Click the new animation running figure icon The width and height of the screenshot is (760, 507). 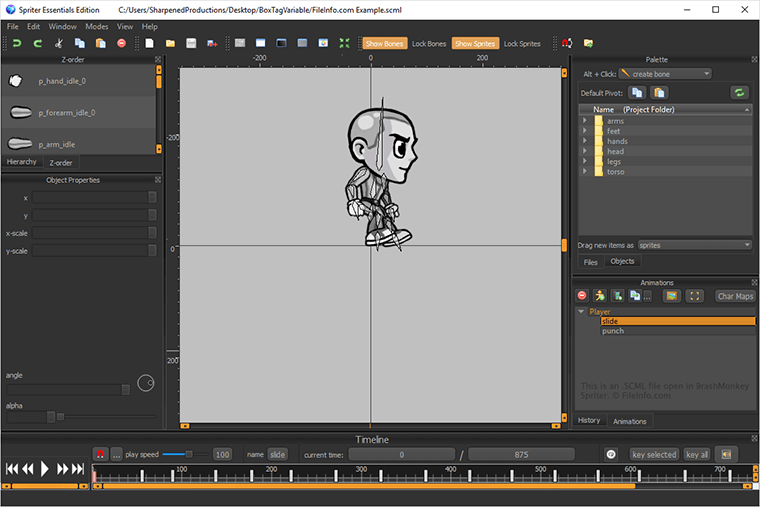[599, 296]
